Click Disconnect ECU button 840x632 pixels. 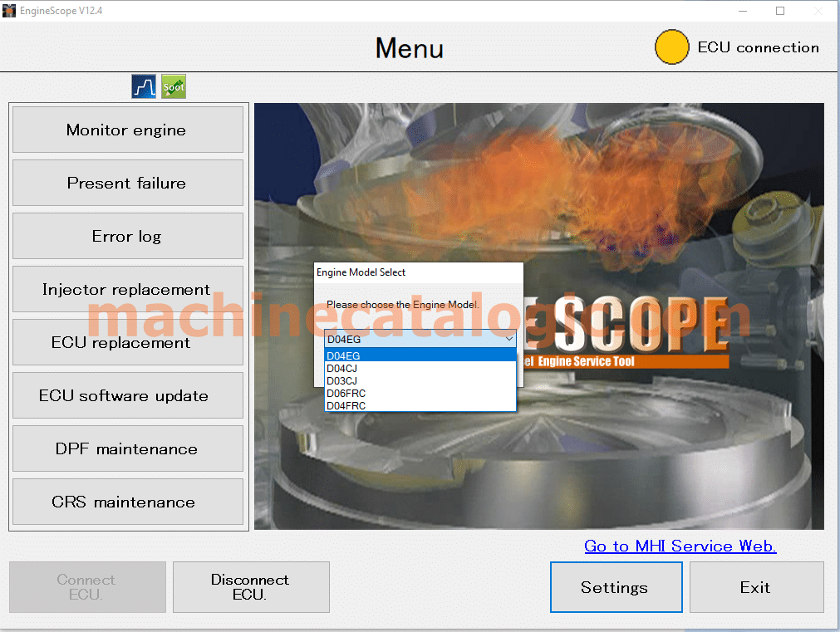(251, 587)
